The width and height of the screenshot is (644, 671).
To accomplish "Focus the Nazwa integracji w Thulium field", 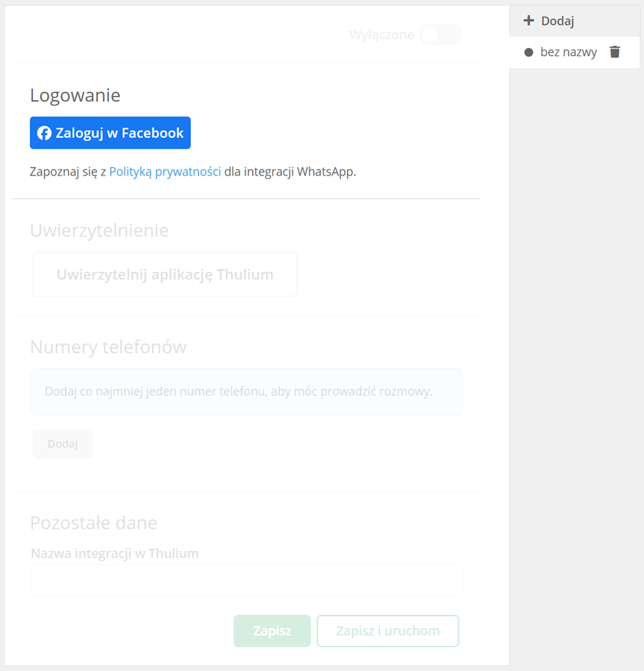I will pos(246,580).
